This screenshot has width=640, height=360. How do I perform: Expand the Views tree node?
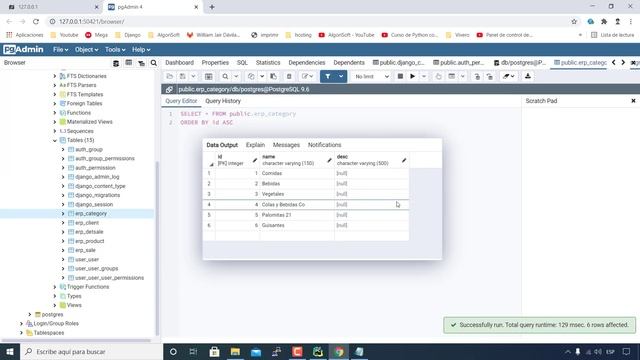point(55,305)
